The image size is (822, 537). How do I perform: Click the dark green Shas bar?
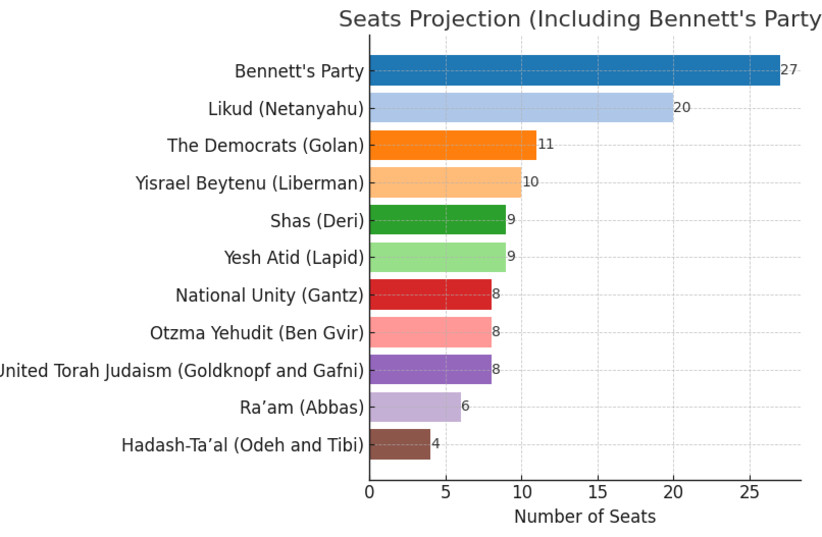click(438, 220)
